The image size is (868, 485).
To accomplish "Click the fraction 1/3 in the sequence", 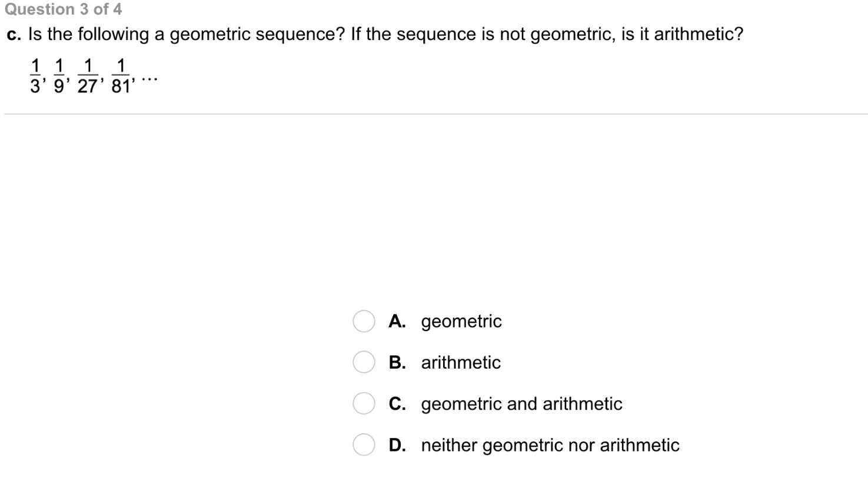I will click(35, 76).
